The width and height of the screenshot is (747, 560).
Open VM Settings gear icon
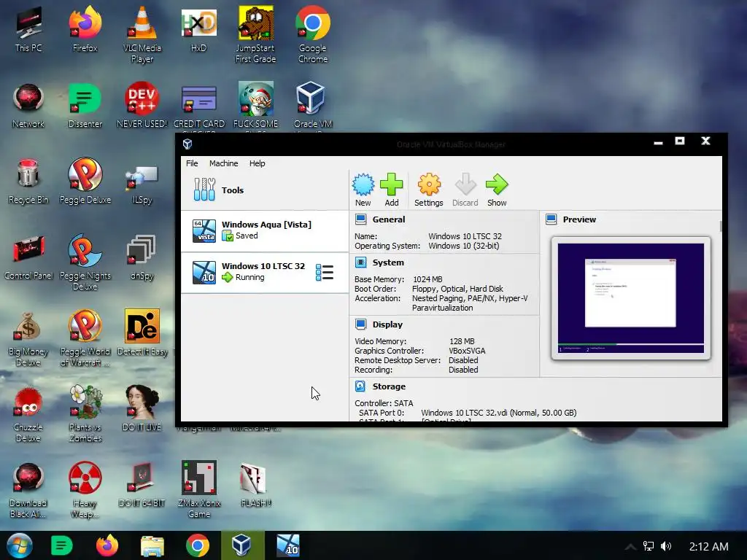429,190
